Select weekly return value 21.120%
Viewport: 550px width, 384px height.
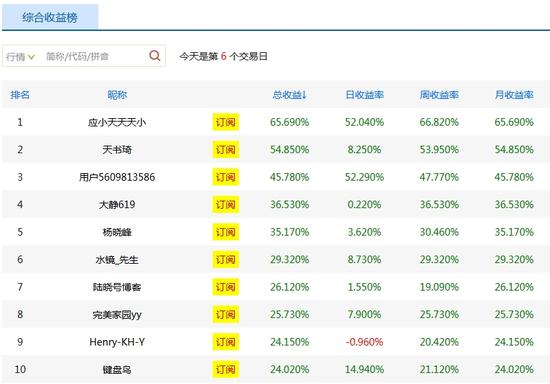tap(439, 369)
